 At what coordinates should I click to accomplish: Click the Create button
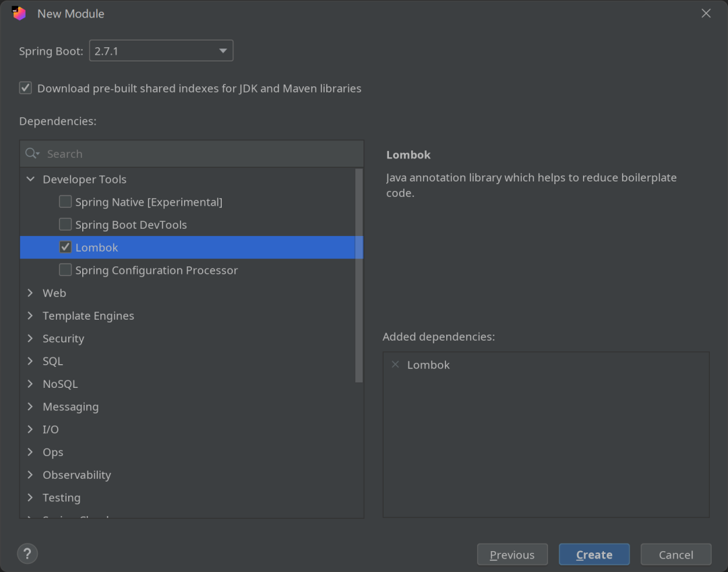[594, 554]
